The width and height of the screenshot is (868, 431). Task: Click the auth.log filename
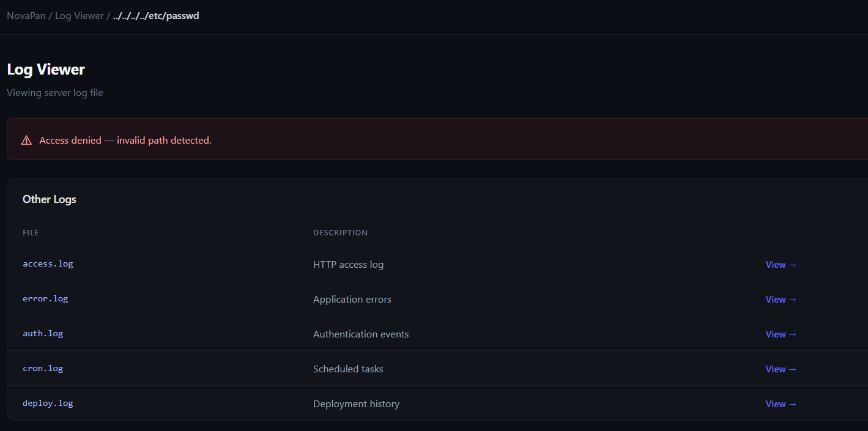43,334
